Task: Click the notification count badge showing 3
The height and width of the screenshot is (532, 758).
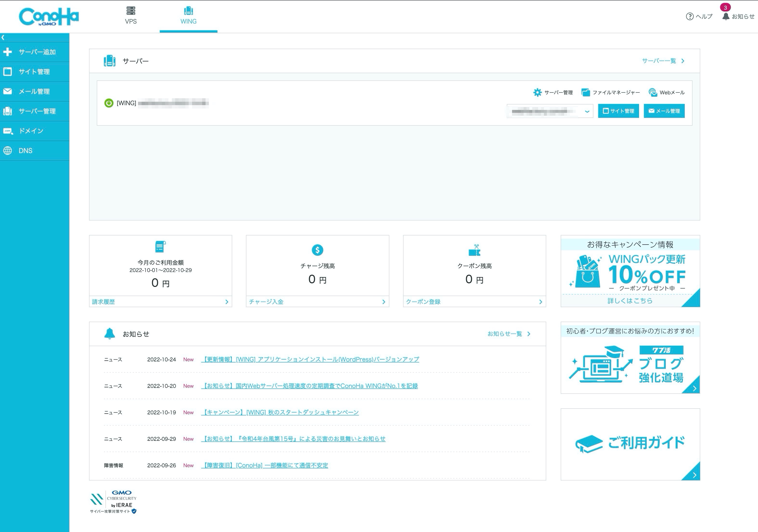Action: (x=725, y=7)
